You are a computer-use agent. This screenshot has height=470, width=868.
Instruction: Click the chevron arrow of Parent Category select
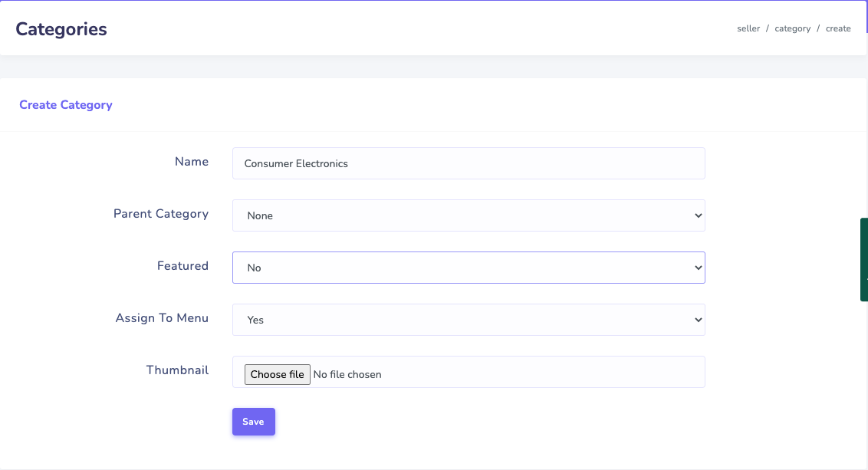click(698, 215)
